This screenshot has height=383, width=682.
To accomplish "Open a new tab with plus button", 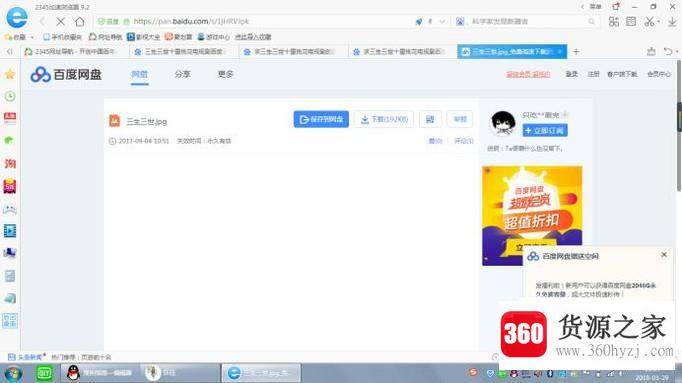I will [576, 52].
